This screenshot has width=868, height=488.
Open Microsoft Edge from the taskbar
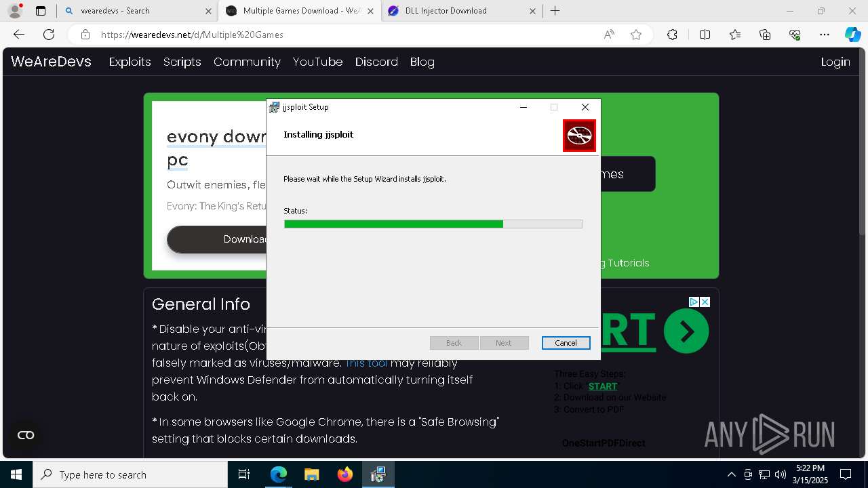[279, 474]
